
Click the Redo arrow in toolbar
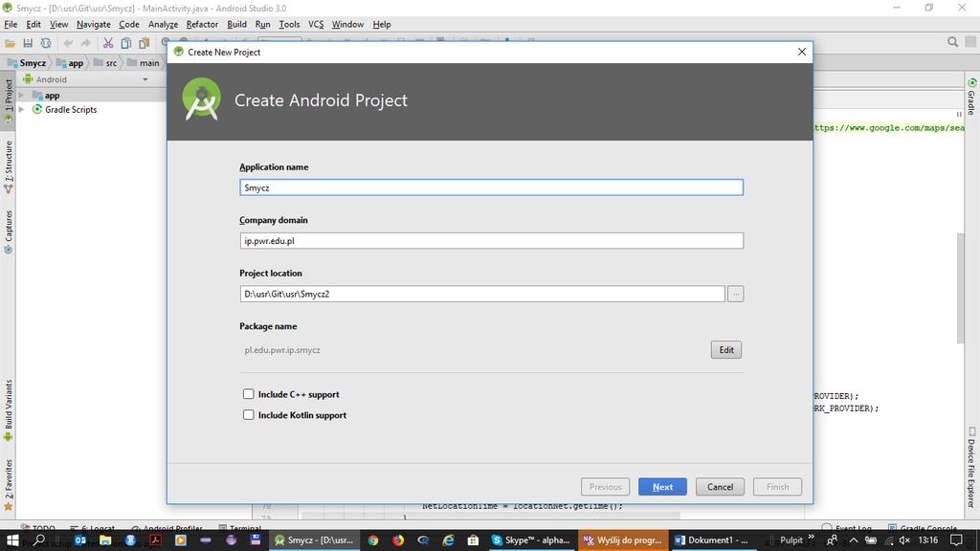(85, 43)
